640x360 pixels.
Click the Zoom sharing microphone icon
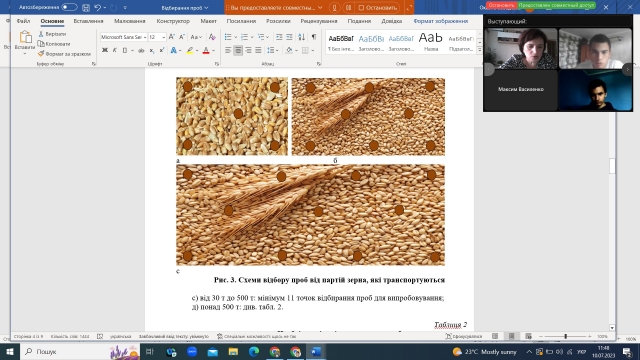coord(334,7)
